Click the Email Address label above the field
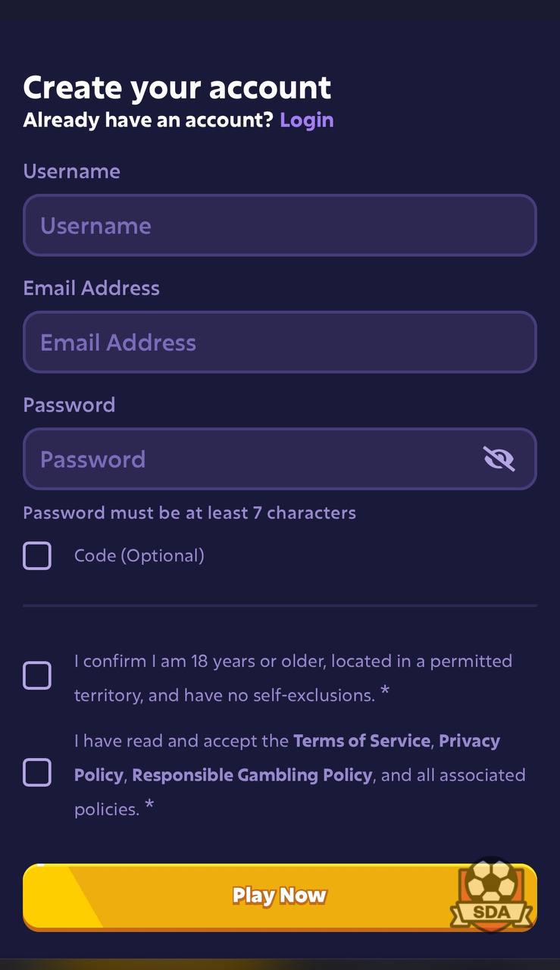 click(92, 288)
